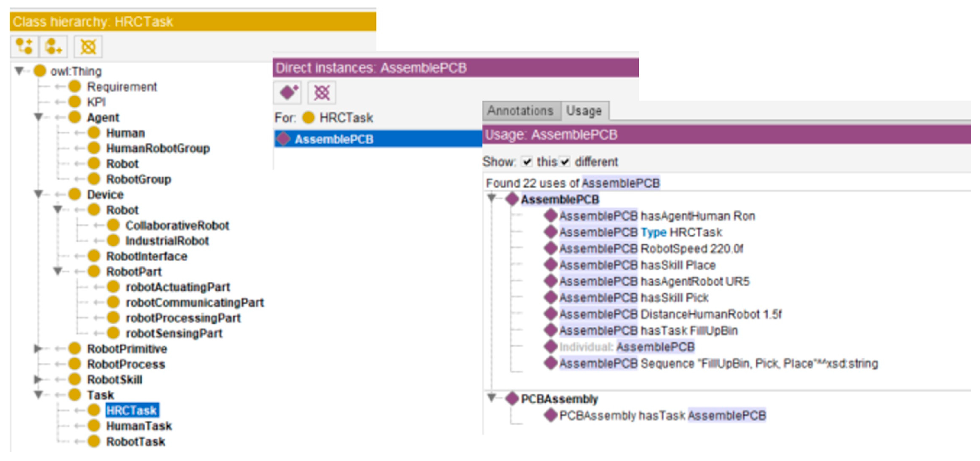Image resolution: width=980 pixels, height=461 pixels.
Task: Click the class icon beside robotSensingPart
Action: coord(113,333)
